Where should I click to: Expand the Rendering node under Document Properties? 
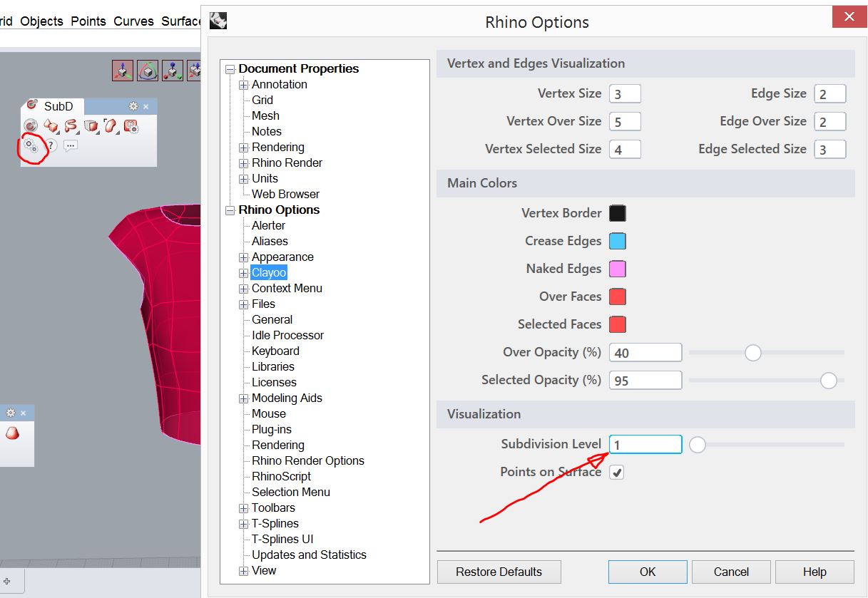[243, 148]
